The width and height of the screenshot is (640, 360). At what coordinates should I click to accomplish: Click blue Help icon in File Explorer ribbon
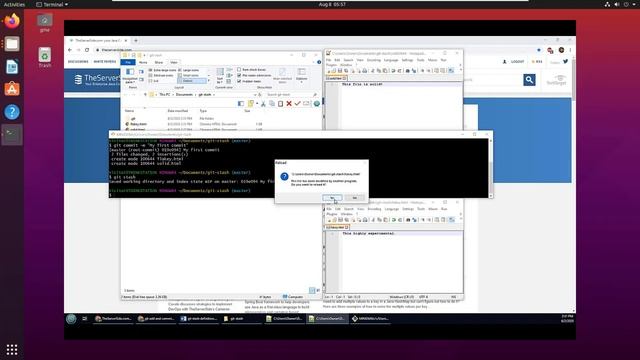pos(319,62)
